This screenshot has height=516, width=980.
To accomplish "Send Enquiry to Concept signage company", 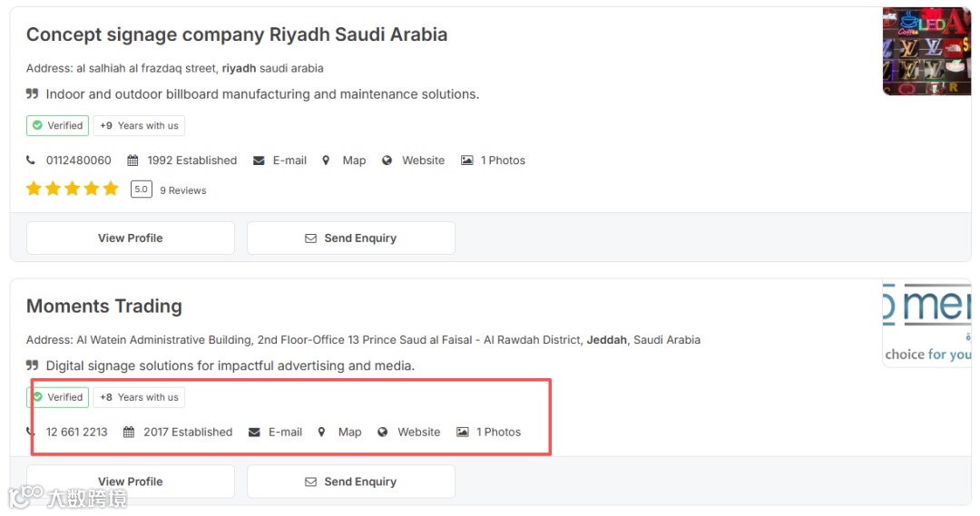I will pos(351,239).
